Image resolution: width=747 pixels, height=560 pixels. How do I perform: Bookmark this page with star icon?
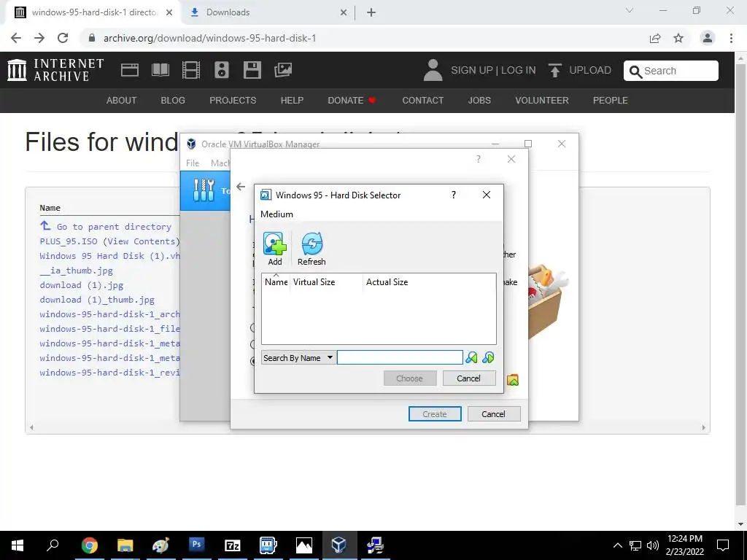[678, 38]
